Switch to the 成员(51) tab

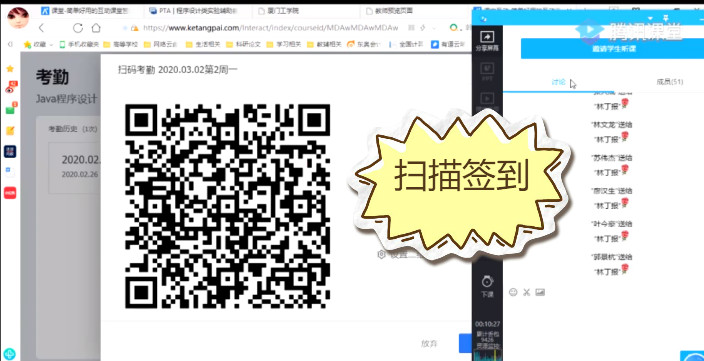click(x=669, y=82)
